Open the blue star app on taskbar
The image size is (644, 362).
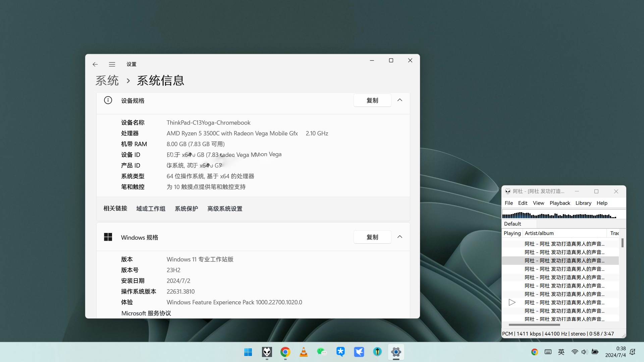click(x=340, y=352)
